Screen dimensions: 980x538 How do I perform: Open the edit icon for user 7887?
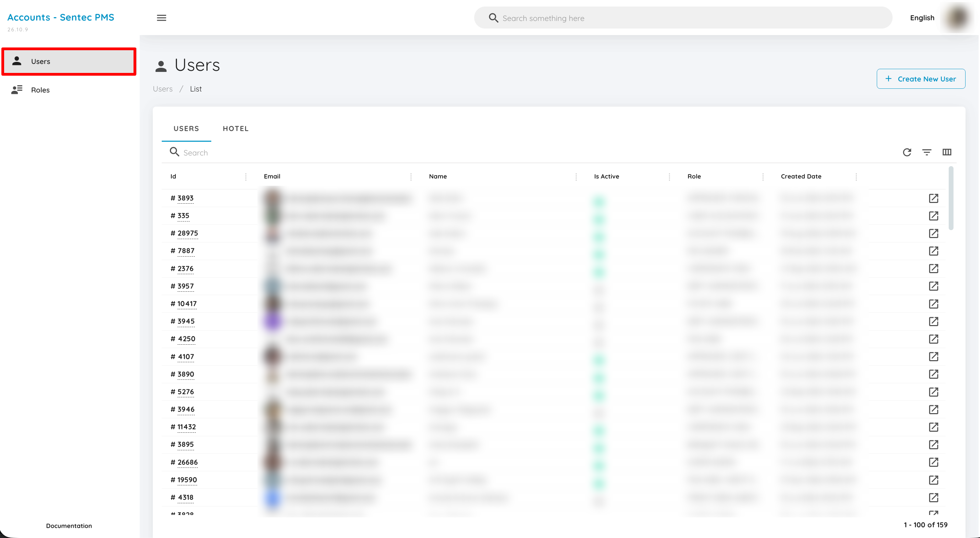[934, 251]
